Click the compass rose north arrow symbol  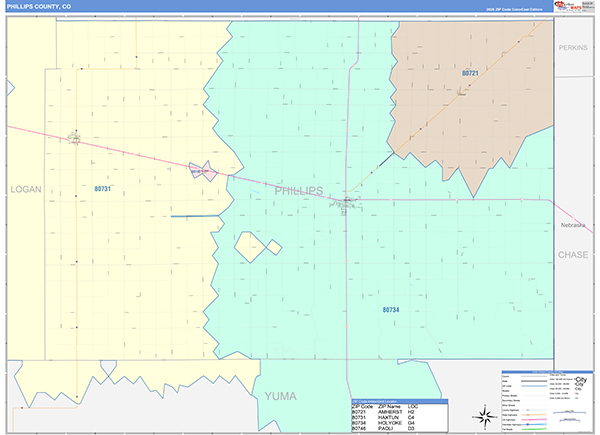[x=484, y=417]
